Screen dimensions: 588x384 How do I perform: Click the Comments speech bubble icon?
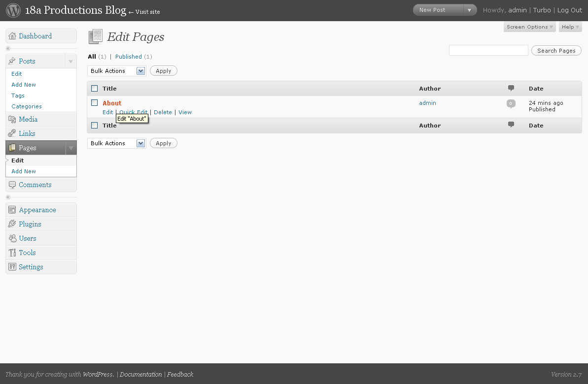(x=12, y=185)
